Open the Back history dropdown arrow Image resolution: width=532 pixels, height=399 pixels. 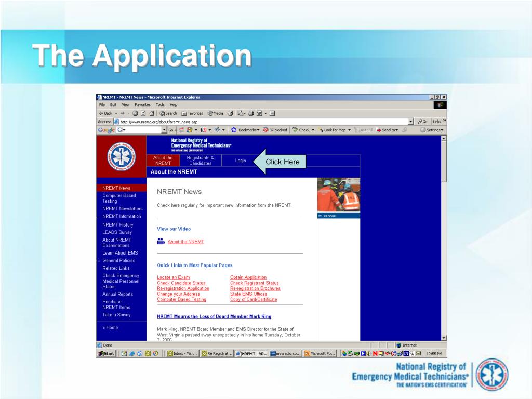(x=116, y=113)
